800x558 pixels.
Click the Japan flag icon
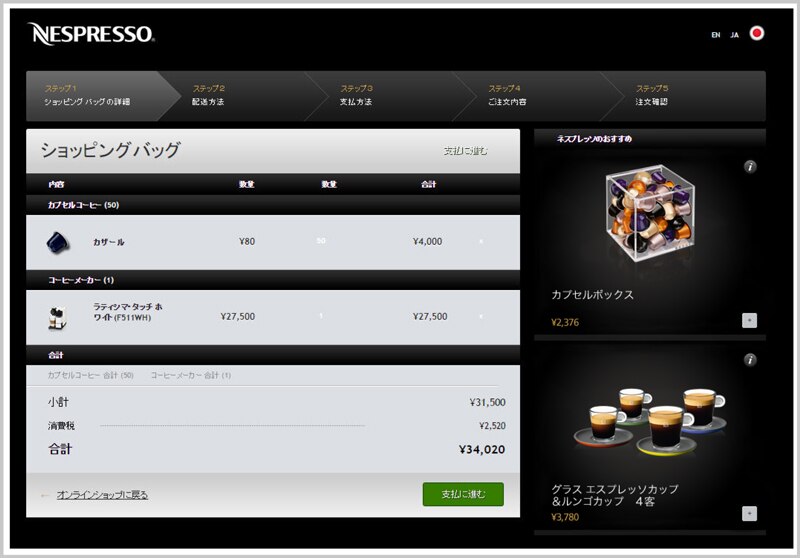pyautogui.click(x=757, y=33)
